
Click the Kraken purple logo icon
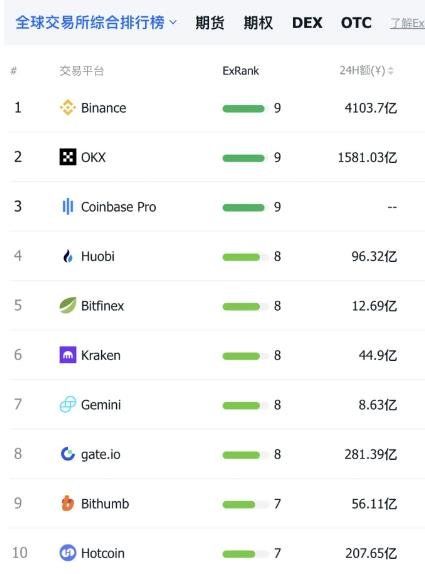[68, 355]
